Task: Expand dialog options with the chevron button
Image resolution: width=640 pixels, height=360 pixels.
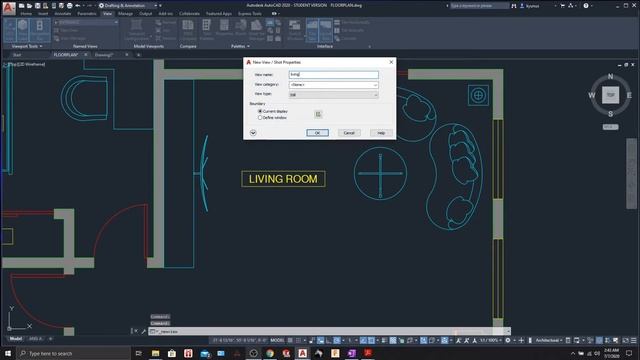Action: [253, 133]
